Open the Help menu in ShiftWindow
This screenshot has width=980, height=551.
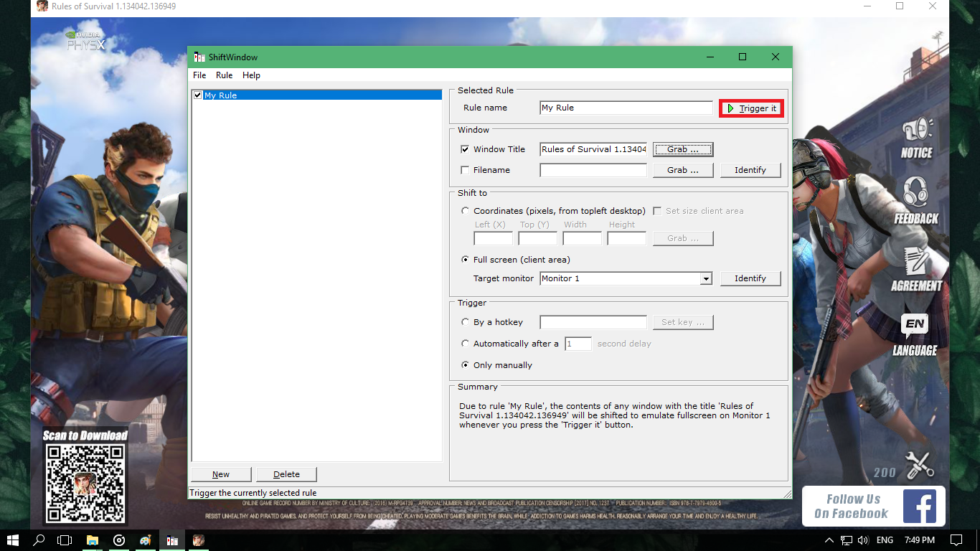pos(251,75)
